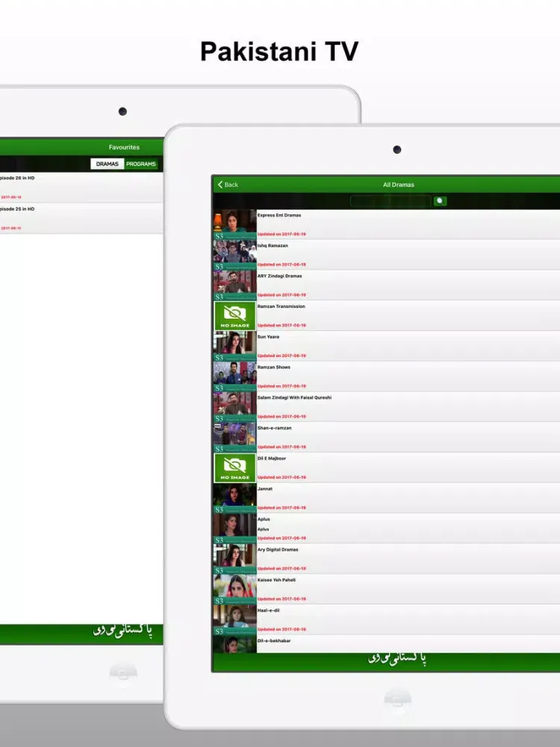Open Express Ent Dramas thumbnail

pos(234,224)
